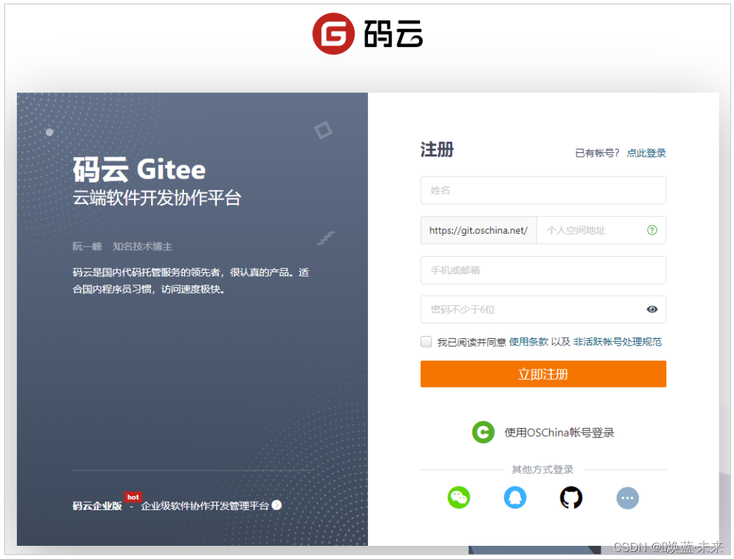
Task: Click the 注册 heading text
Action: point(437,150)
